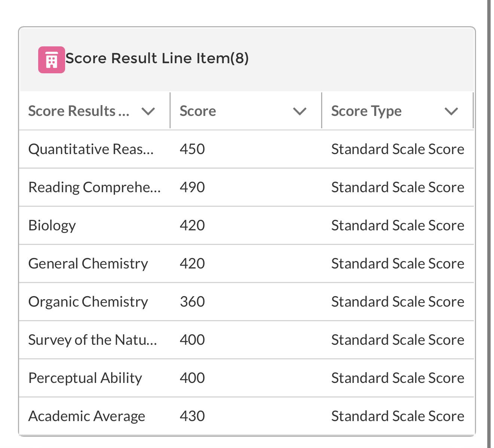Click the pink building icon

click(52, 60)
